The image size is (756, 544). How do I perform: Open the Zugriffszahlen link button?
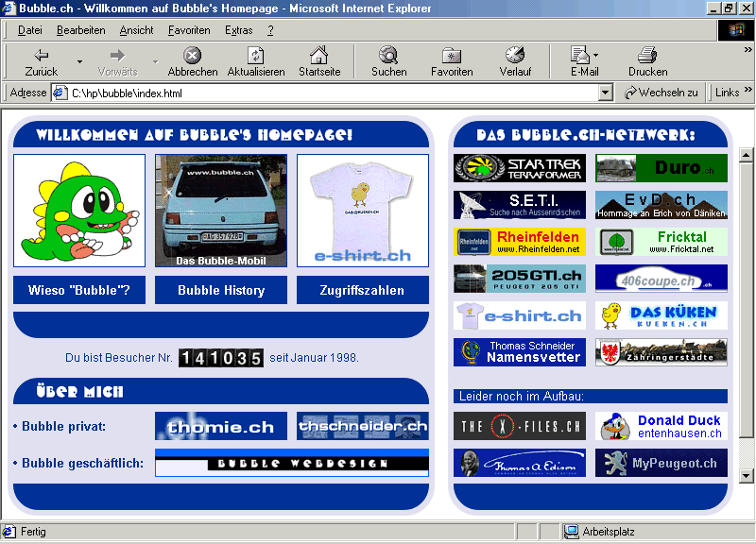[362, 291]
